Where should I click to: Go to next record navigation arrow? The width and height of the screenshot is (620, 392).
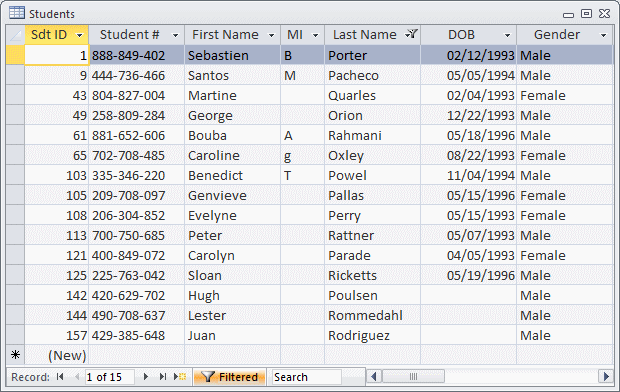click(x=146, y=377)
